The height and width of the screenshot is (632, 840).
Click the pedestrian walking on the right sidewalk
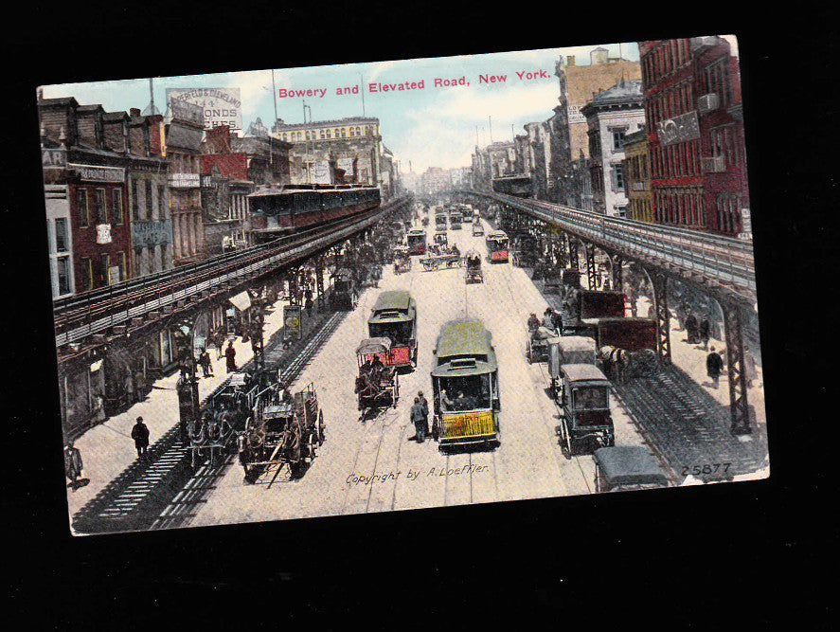(714, 367)
